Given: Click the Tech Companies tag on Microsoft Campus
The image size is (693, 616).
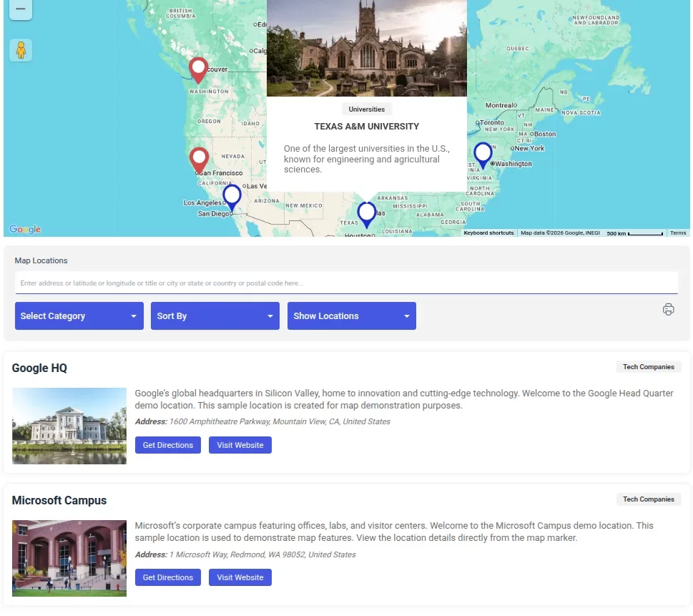Looking at the screenshot, I should tap(649, 499).
